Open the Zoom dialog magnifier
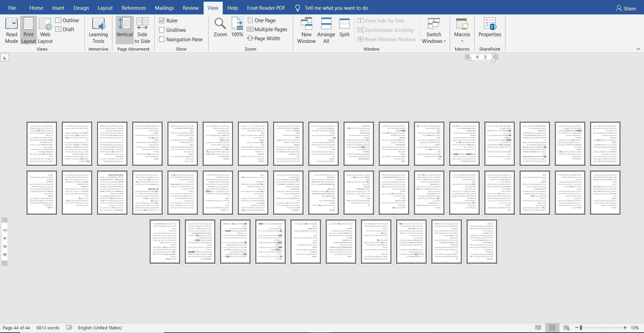 tap(220, 27)
